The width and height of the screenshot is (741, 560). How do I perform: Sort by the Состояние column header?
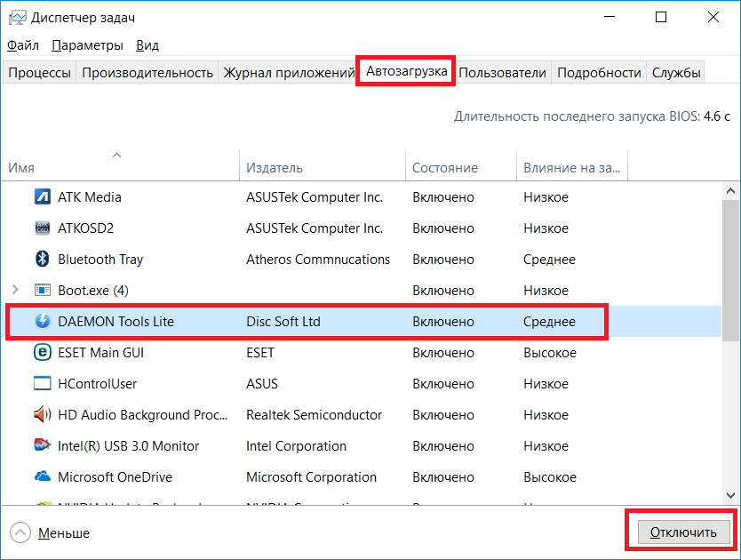(461, 165)
